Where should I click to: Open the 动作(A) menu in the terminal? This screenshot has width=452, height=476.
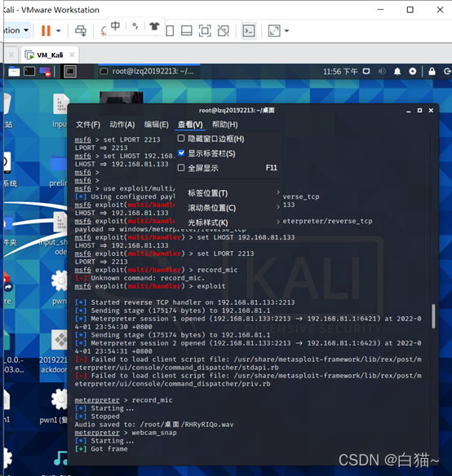click(122, 125)
